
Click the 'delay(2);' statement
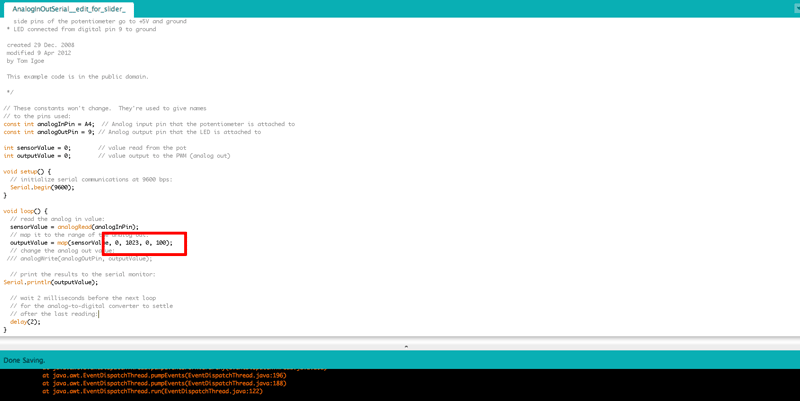(25, 321)
